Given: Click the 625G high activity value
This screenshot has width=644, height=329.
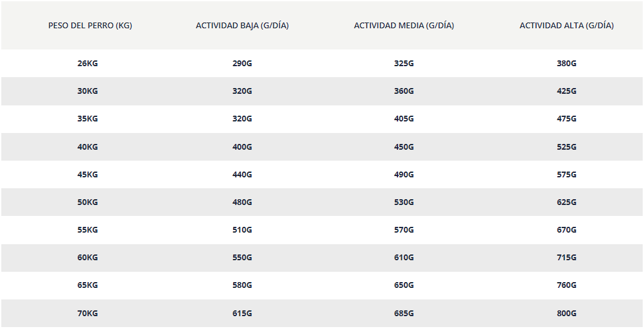Looking at the screenshot, I should coord(567,202).
